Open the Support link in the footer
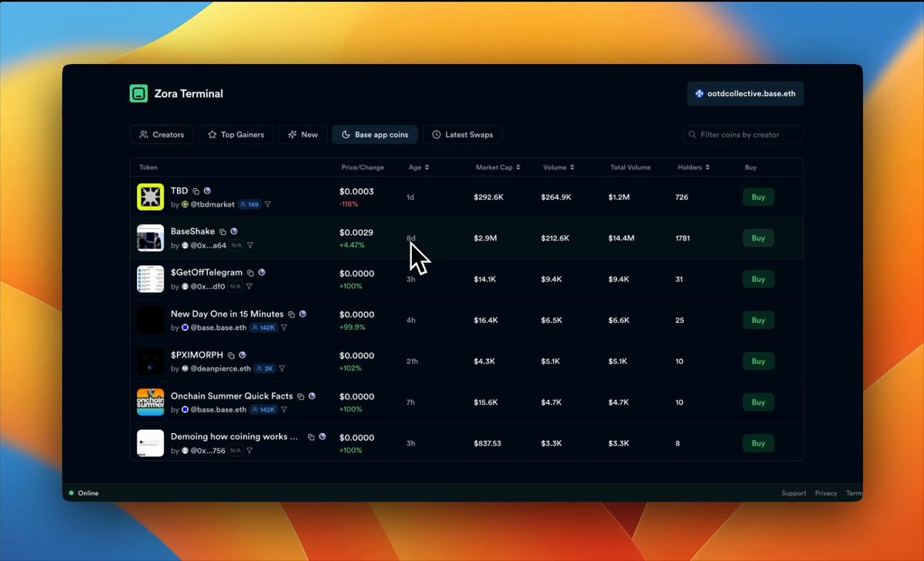Image resolution: width=924 pixels, height=561 pixels. (x=794, y=493)
